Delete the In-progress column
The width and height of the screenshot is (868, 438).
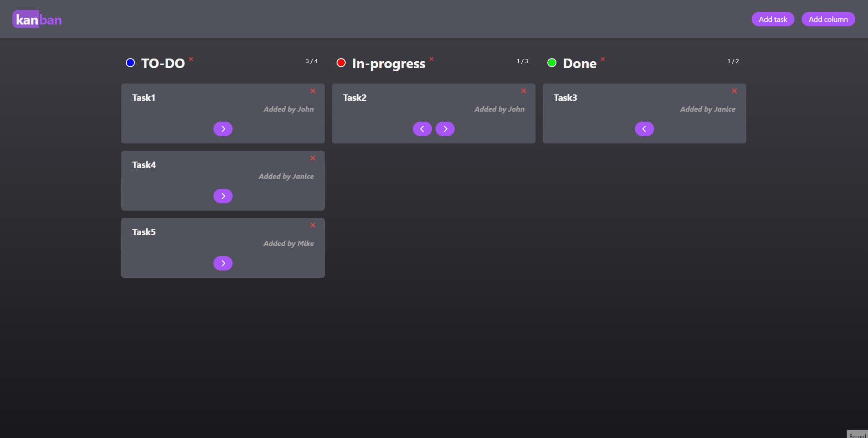coord(432,59)
